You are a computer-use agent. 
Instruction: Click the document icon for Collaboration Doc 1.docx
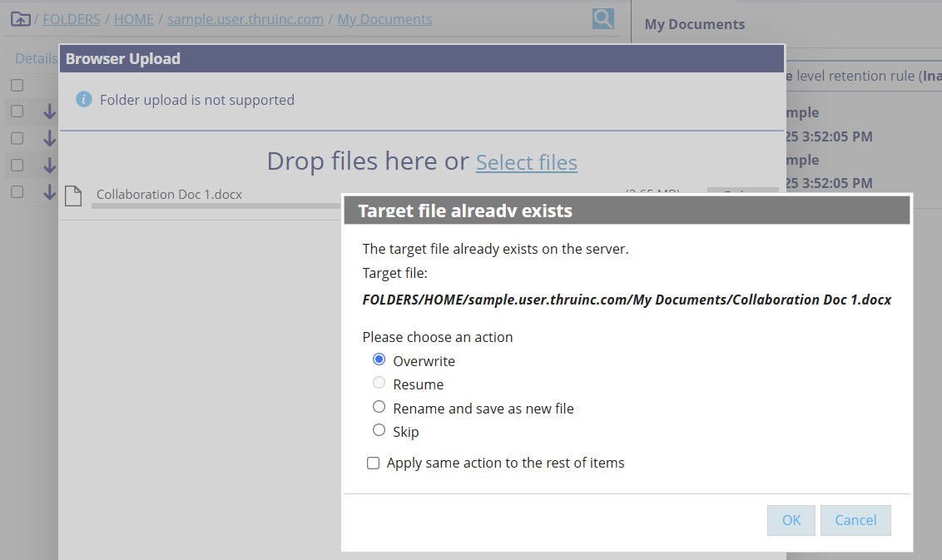coord(74,196)
